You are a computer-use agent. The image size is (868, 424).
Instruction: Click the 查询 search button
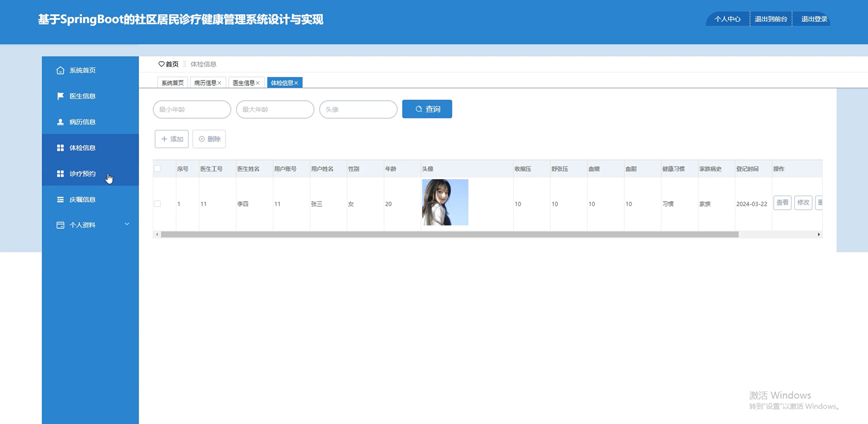coord(427,109)
